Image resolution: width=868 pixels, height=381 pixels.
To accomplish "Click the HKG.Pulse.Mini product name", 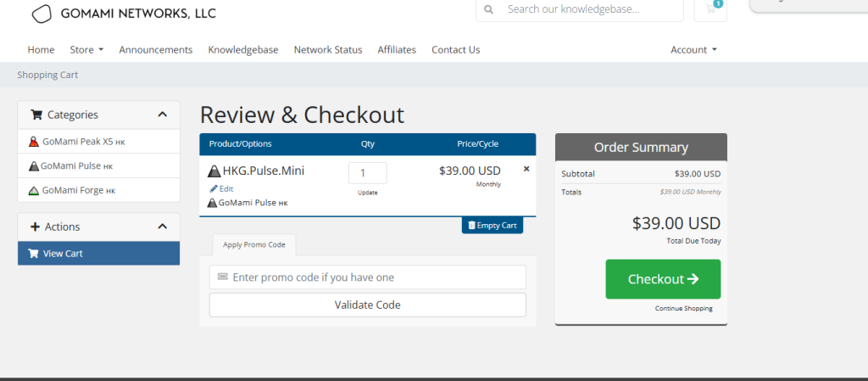I will pyautogui.click(x=264, y=171).
